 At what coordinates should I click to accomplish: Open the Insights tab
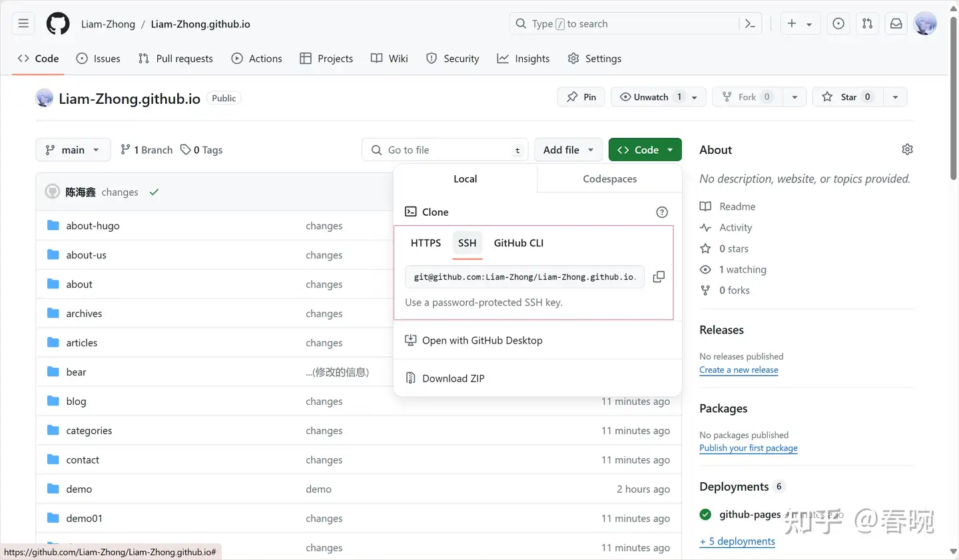523,59
